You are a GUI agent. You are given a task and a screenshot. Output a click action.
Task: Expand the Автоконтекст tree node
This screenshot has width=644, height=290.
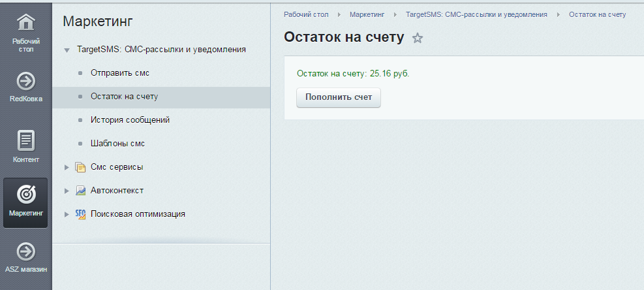point(67,191)
